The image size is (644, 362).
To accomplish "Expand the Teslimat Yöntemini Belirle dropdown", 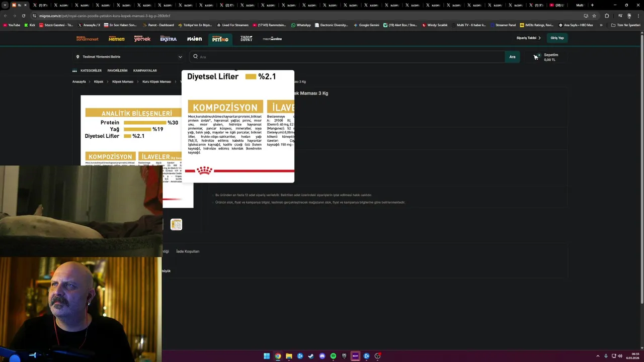I will point(129,57).
